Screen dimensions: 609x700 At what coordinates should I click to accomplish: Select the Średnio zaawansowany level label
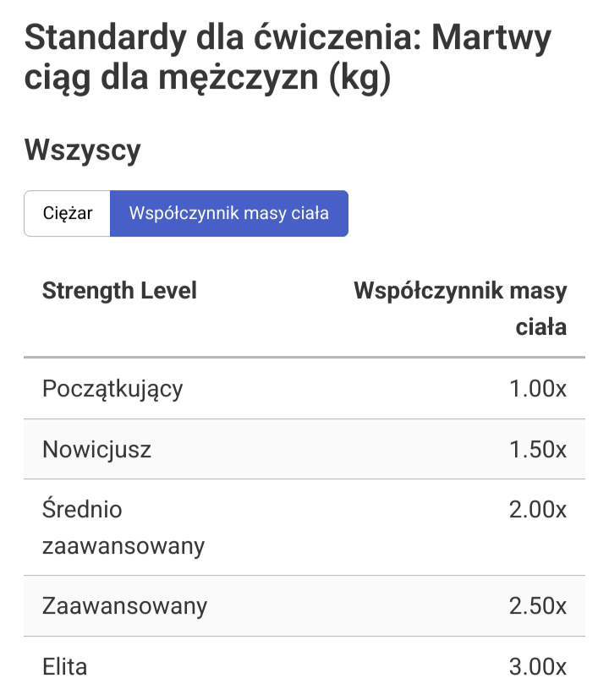123,528
